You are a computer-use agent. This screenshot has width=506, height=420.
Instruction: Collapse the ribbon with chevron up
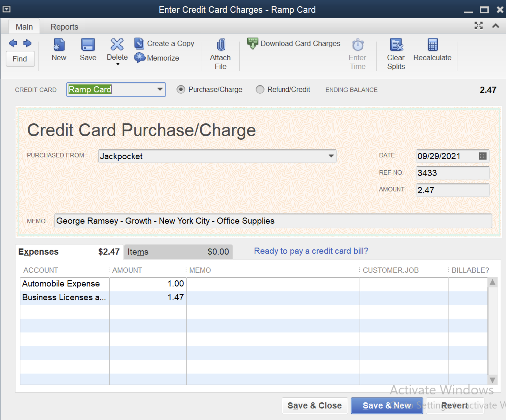[x=496, y=26]
